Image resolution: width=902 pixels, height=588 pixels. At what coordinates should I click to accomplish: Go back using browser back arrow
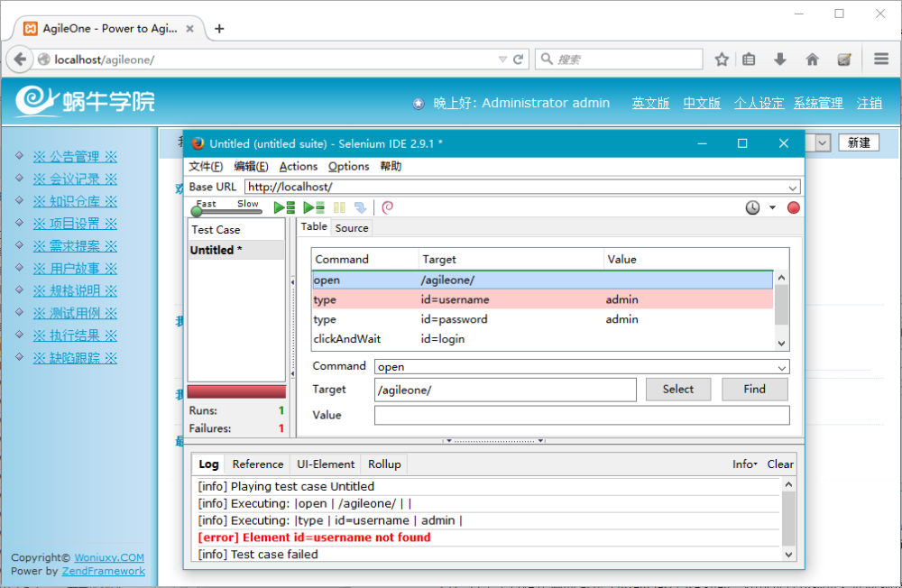pos(20,60)
